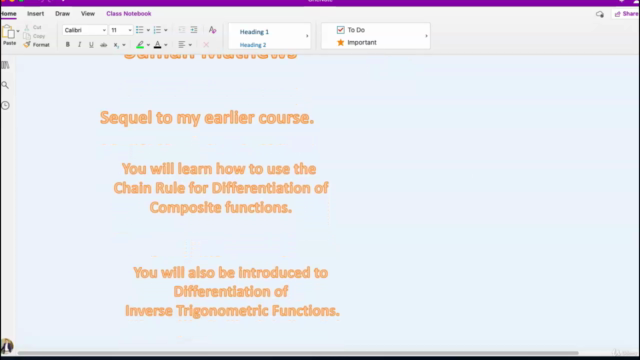Click the horizontal scrollbar at bottom
This screenshot has height=360, width=640.
click(298, 353)
